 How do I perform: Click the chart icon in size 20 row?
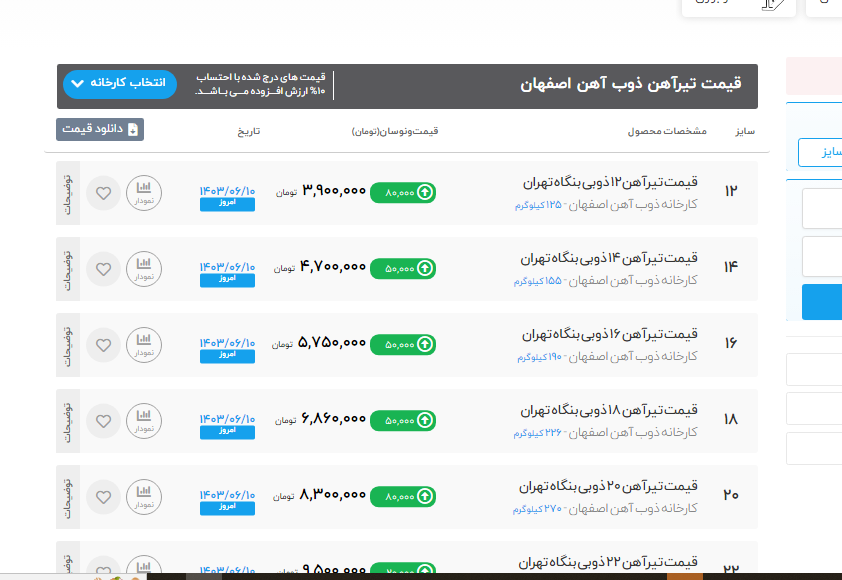click(144, 497)
